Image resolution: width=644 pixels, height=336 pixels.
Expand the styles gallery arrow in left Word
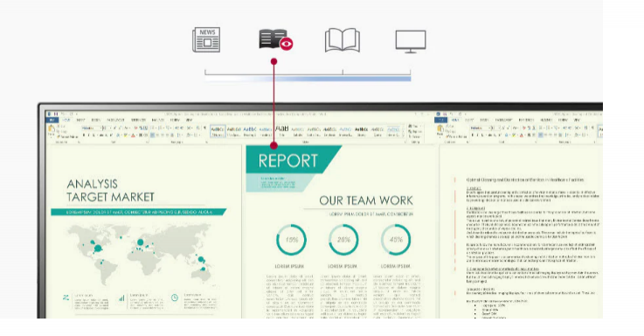403,136
